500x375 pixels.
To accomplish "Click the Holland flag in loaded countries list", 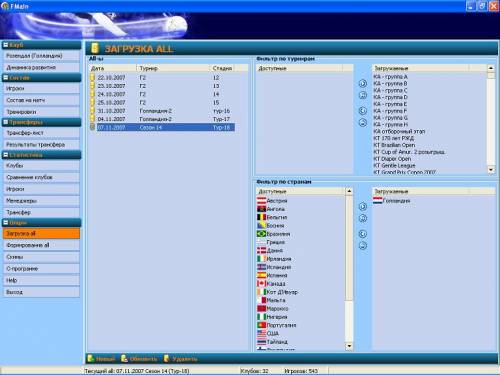I will (378, 200).
